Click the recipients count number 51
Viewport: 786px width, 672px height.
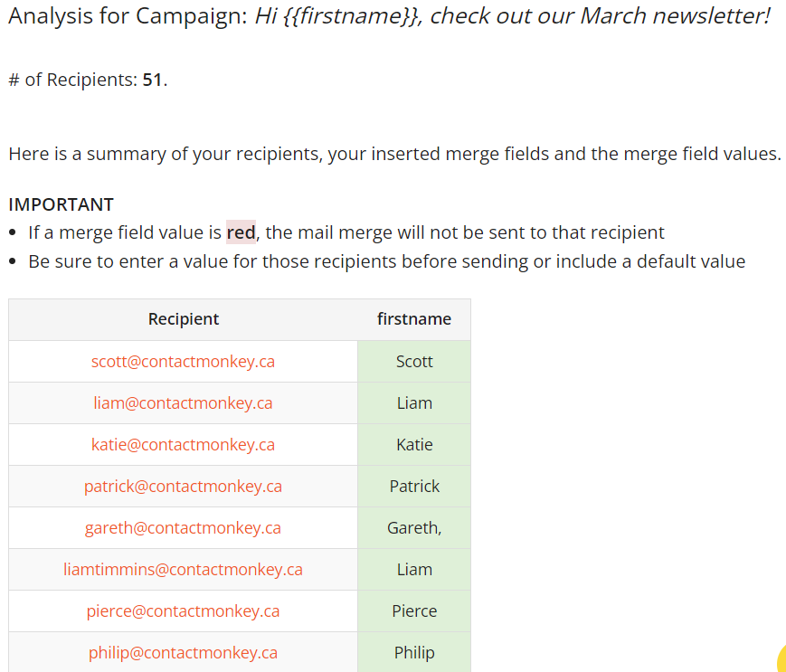pos(152,80)
